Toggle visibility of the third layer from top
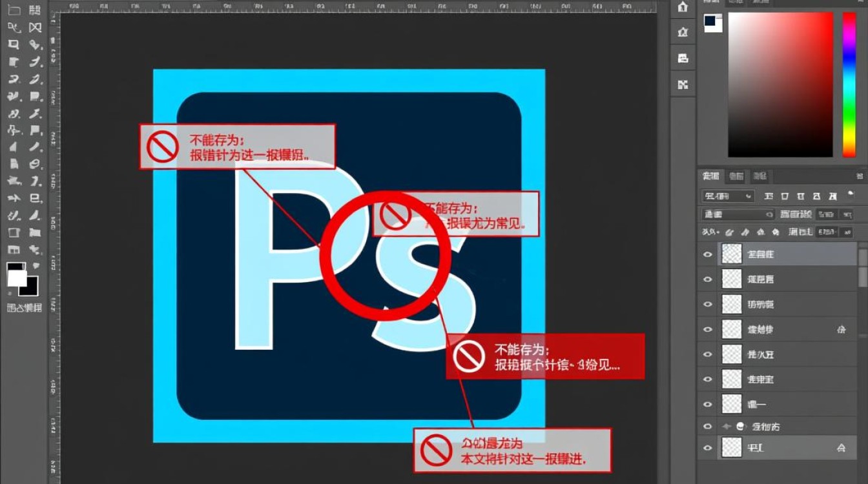The image size is (868, 484). (x=708, y=305)
